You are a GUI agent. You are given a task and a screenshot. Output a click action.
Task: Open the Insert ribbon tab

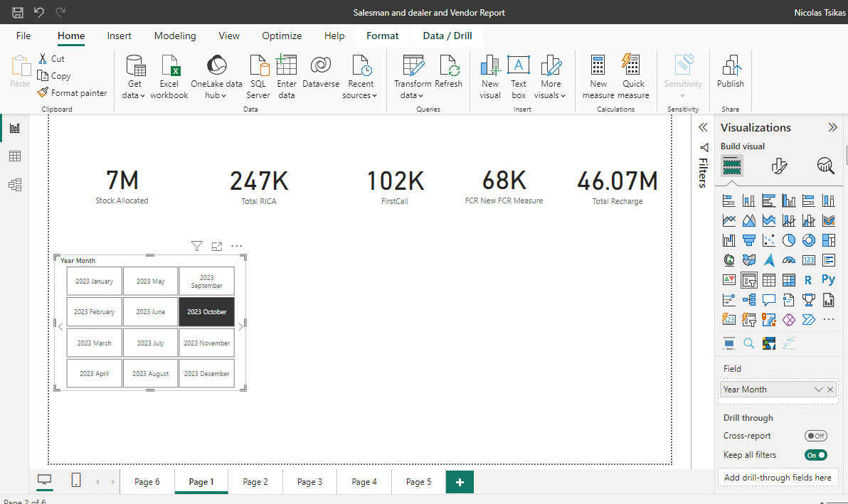119,36
